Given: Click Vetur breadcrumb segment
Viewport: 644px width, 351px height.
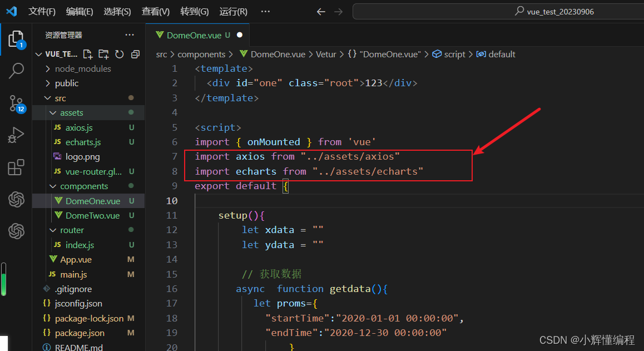Looking at the screenshot, I should pyautogui.click(x=326, y=55).
